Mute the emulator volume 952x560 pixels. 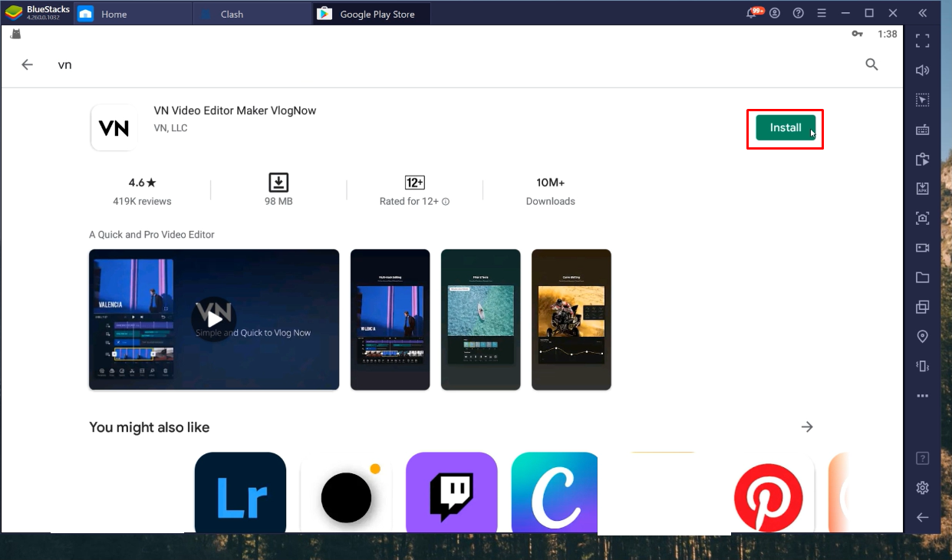(x=922, y=70)
